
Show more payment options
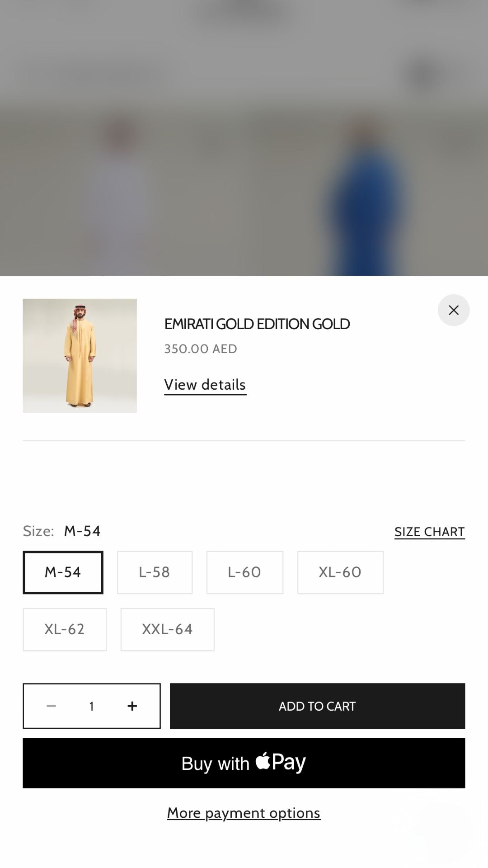(244, 813)
